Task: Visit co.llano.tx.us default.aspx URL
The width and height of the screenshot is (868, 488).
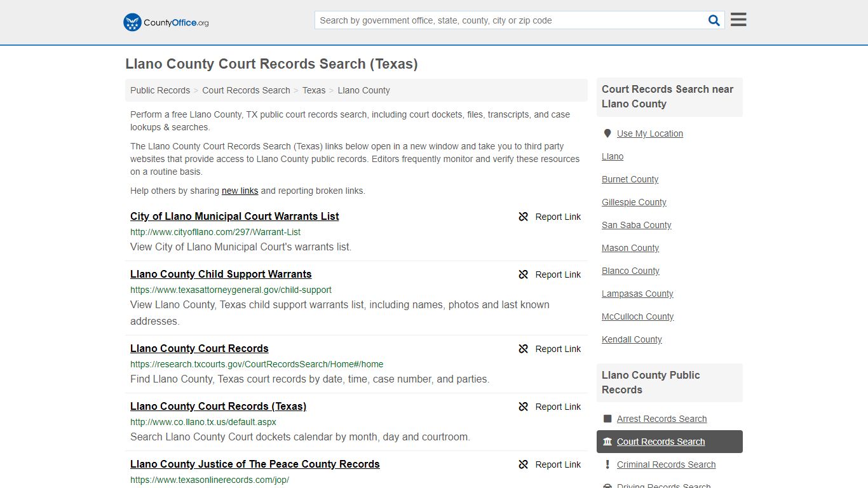Action: [x=203, y=422]
